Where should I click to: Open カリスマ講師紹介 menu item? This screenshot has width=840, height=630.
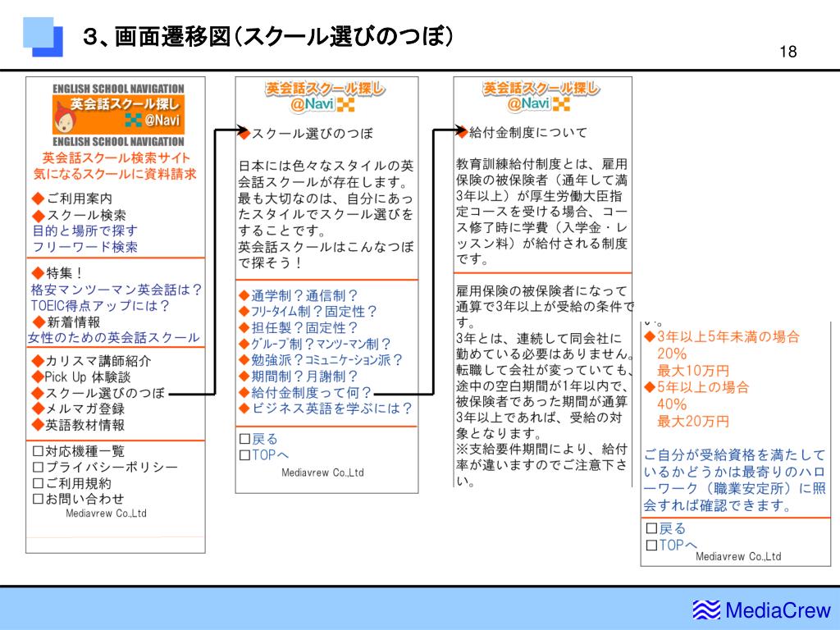pyautogui.click(x=98, y=361)
